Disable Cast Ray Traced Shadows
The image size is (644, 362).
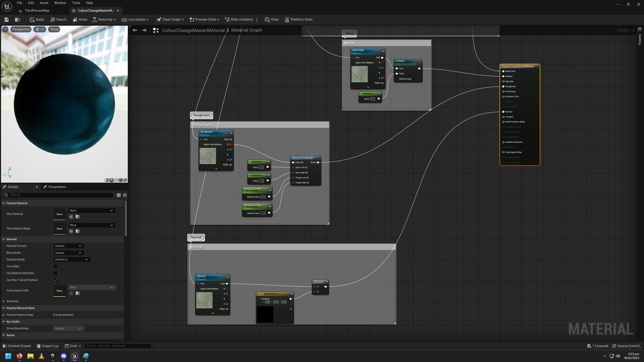point(56,280)
